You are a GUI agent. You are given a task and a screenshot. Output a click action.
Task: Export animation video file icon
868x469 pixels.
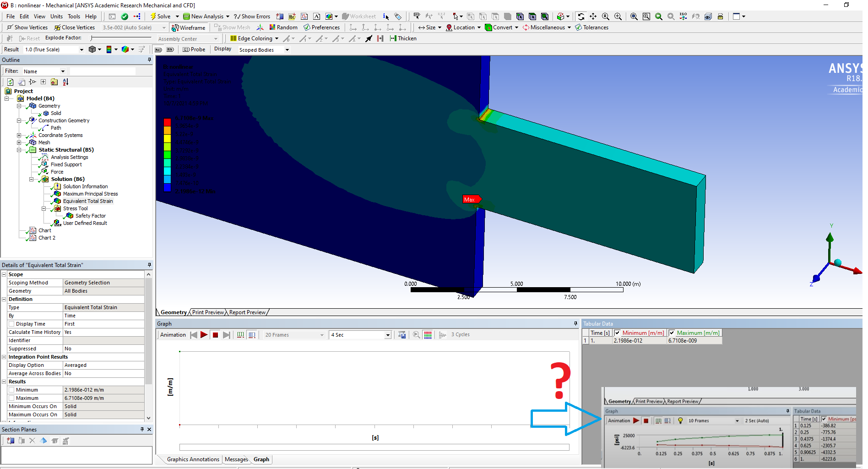(402, 335)
